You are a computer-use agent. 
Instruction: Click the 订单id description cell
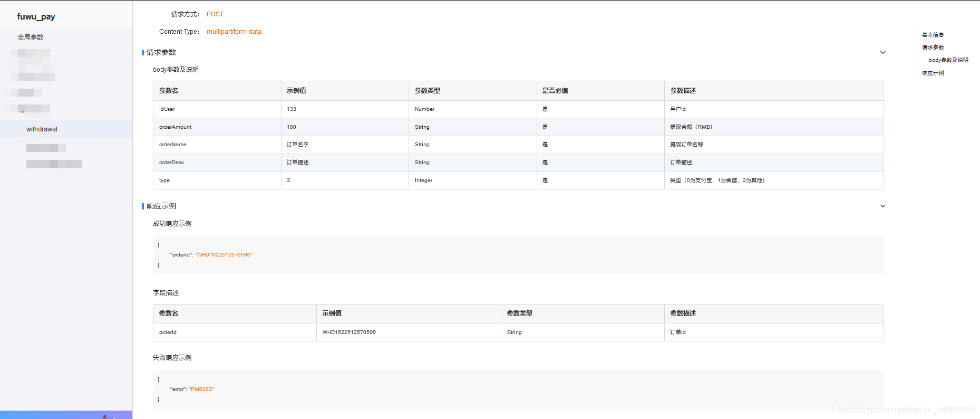(x=774, y=332)
